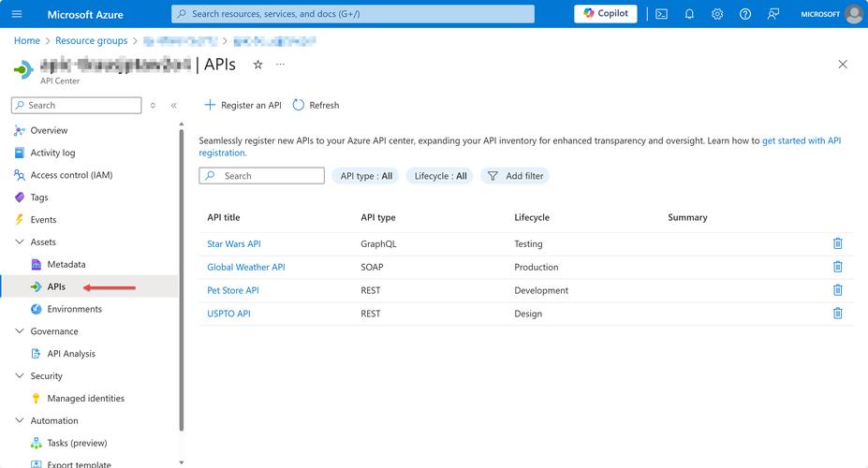Sort by Lifecycle column header
868x468 pixels.
pos(532,217)
